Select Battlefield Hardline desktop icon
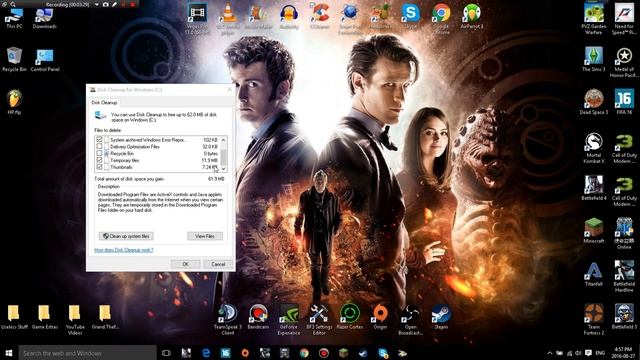The height and width of the screenshot is (360, 640). pos(624,277)
